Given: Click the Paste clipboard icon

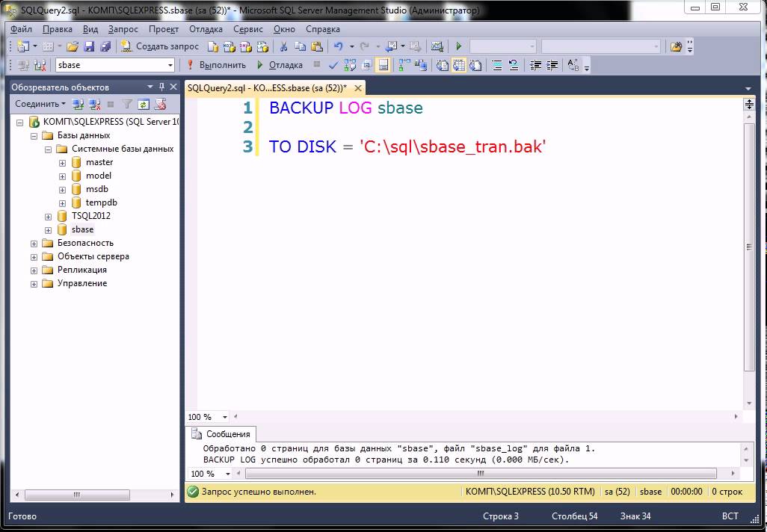Looking at the screenshot, I should (317, 46).
